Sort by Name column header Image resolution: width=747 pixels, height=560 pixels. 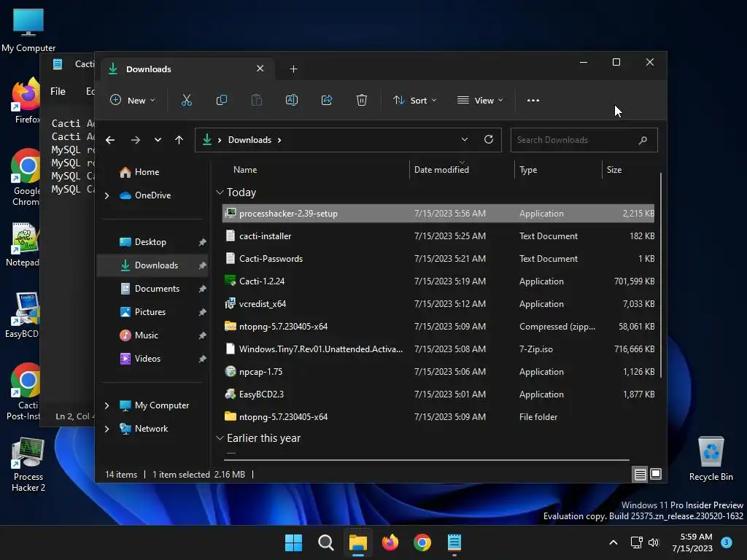coord(245,170)
